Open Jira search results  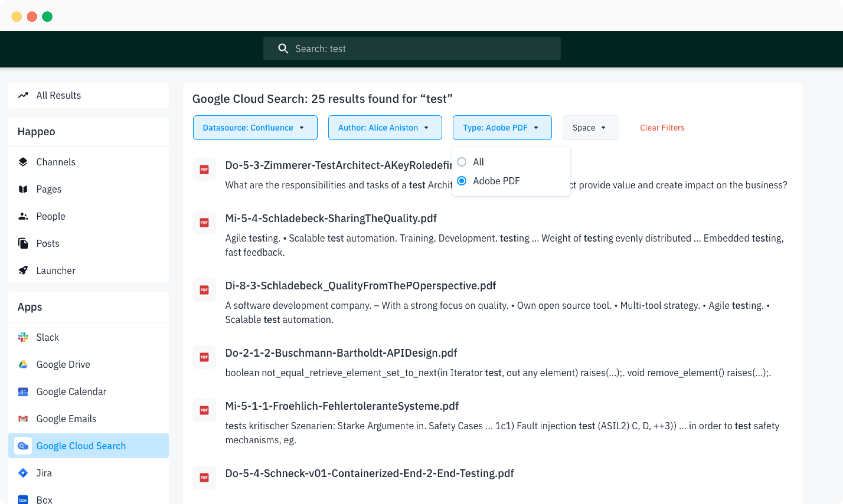88,473
